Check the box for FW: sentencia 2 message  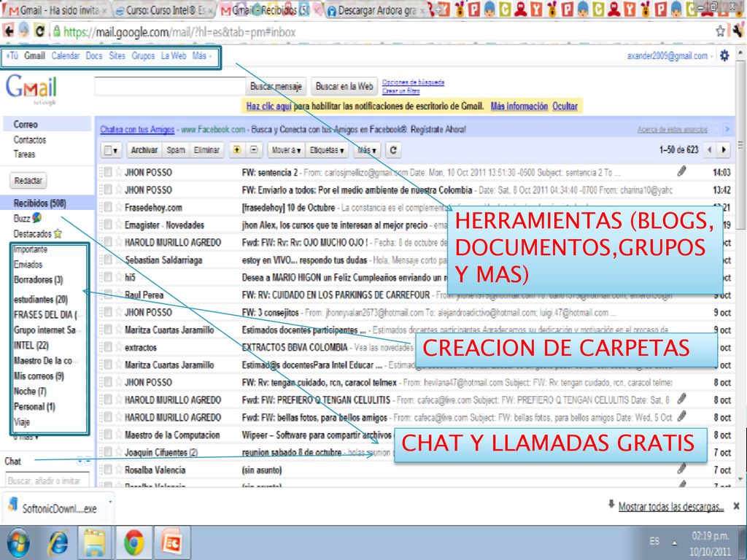click(x=108, y=172)
